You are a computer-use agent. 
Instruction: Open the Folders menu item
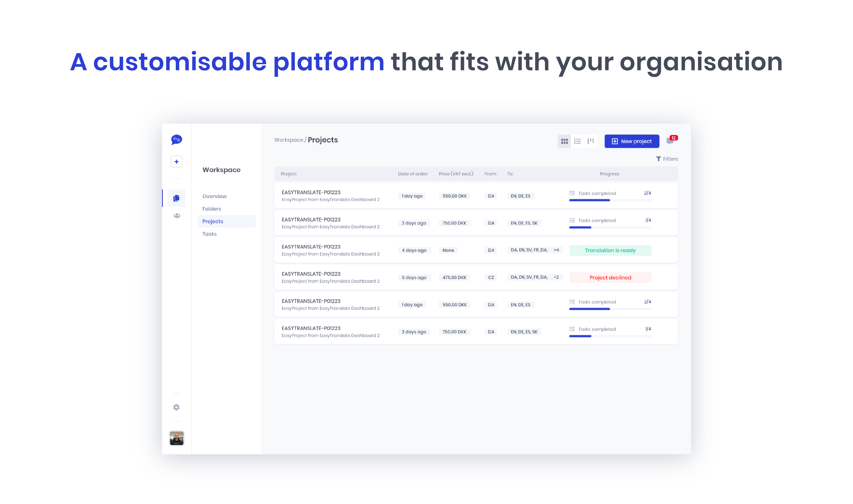(x=212, y=209)
